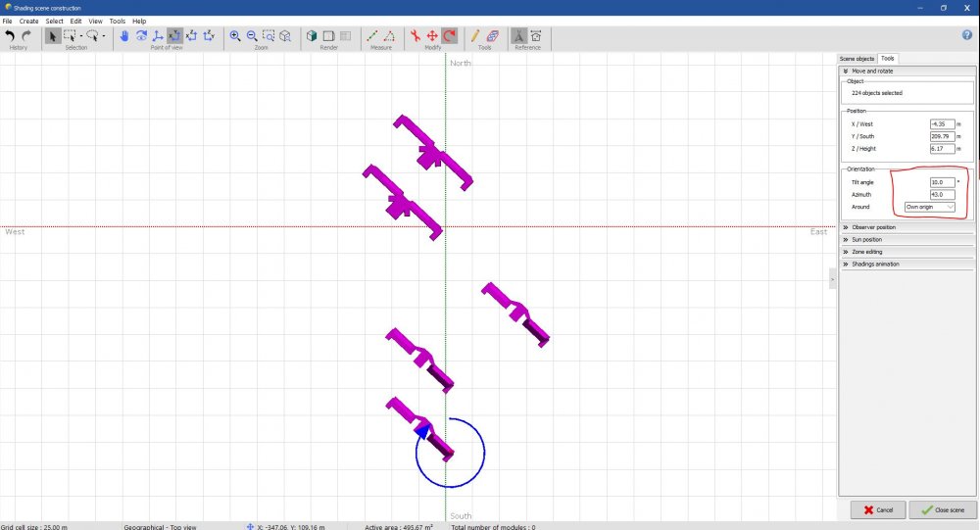Click the Close scene button
This screenshot has width=980, height=530.
tap(943, 509)
